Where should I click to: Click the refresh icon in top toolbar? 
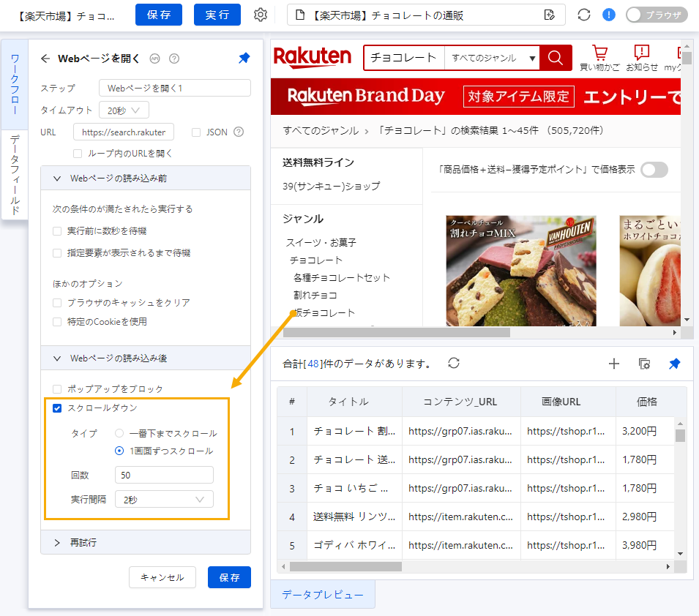pos(584,15)
